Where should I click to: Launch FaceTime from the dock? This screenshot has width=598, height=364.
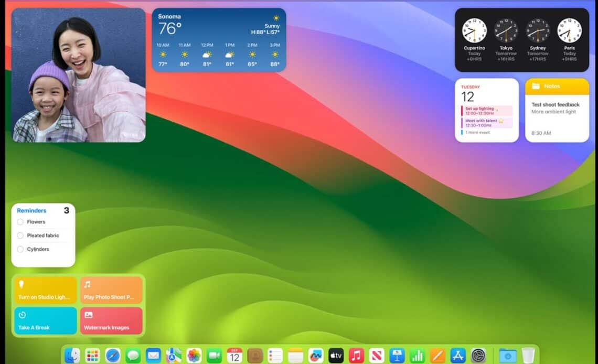[214, 355]
